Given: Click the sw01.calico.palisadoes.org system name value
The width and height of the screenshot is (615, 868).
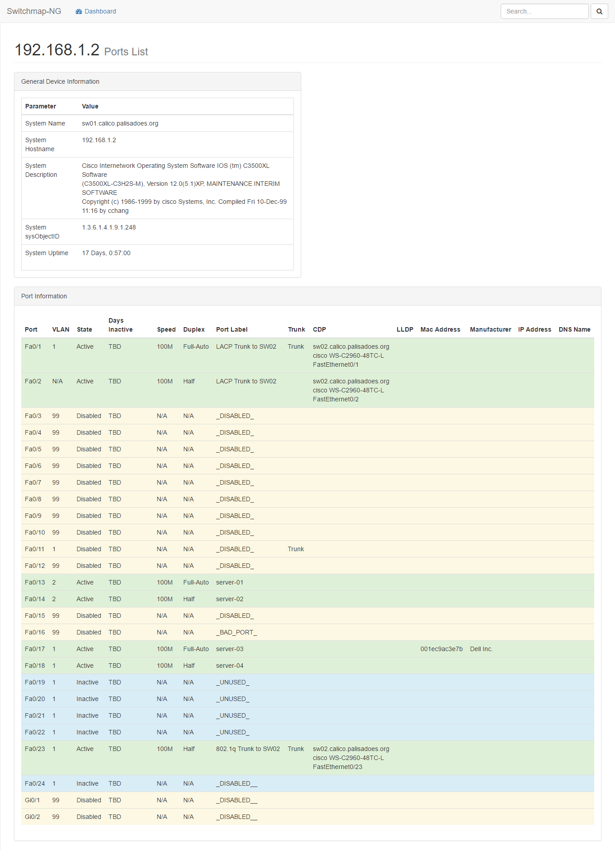Looking at the screenshot, I should coord(120,123).
